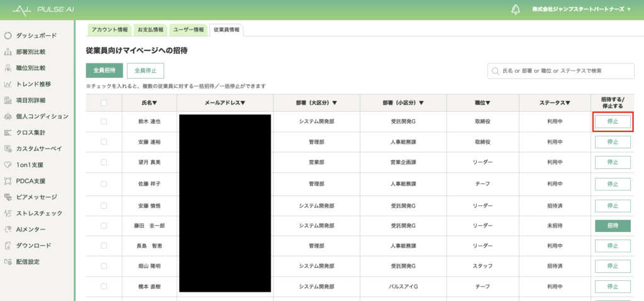
Task: Click the 全員停止 button
Action: [x=145, y=70]
